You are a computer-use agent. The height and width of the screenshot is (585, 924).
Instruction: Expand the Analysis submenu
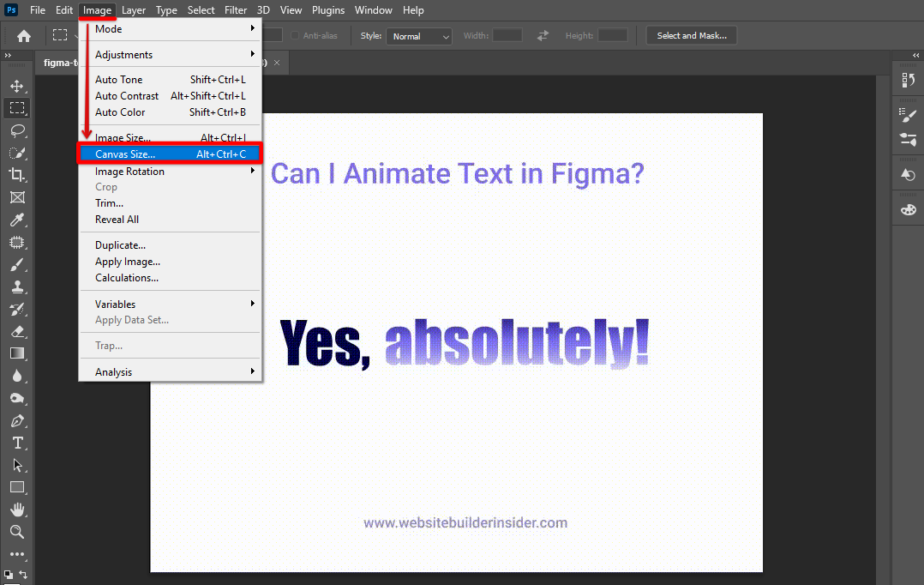171,372
